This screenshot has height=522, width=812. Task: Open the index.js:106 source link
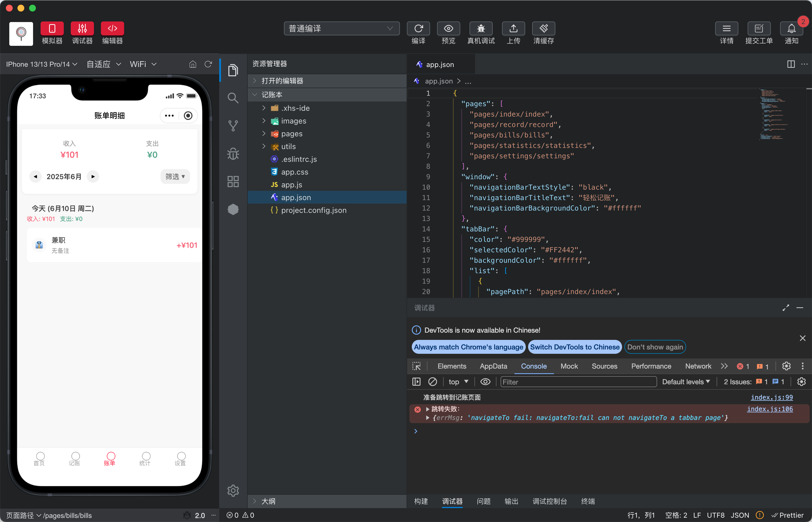pos(770,409)
